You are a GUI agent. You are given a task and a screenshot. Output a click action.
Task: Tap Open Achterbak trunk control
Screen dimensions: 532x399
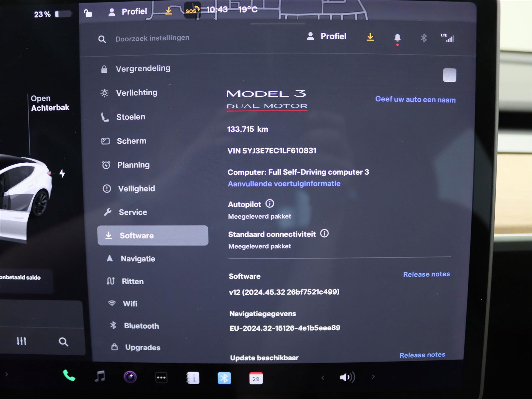pyautogui.click(x=50, y=103)
